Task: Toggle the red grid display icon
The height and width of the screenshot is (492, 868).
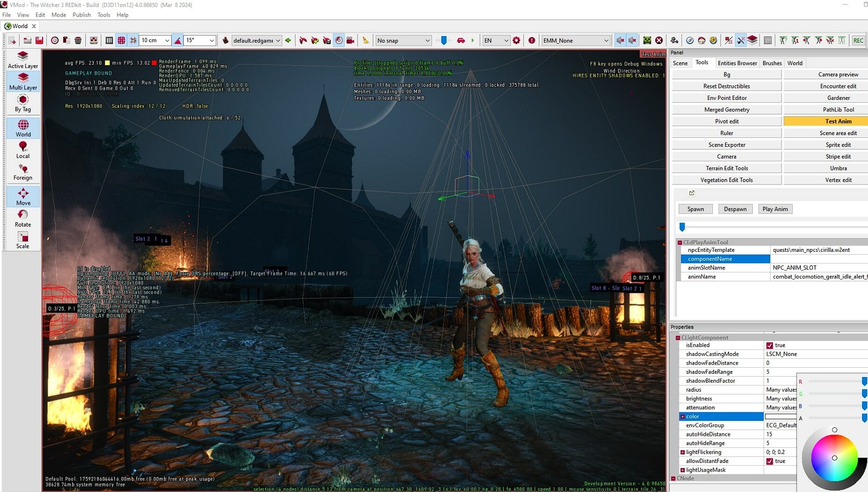Action: pyautogui.click(x=121, y=41)
